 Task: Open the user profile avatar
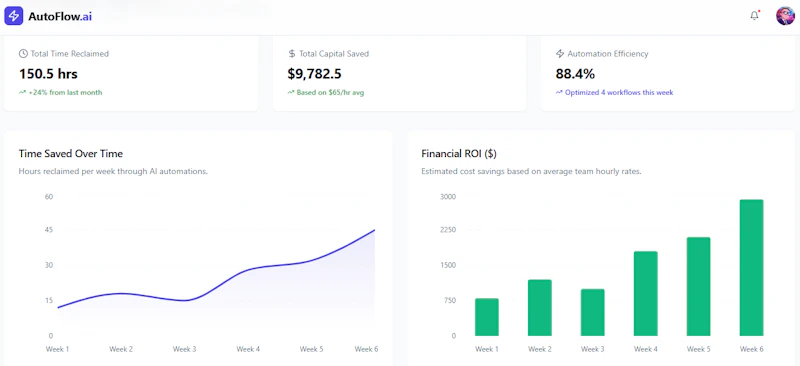pyautogui.click(x=785, y=16)
